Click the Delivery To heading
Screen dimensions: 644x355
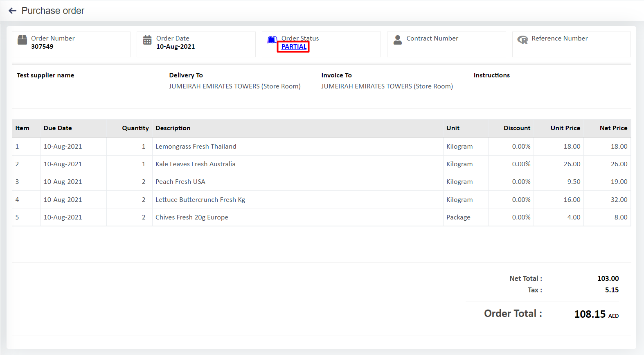tap(186, 75)
